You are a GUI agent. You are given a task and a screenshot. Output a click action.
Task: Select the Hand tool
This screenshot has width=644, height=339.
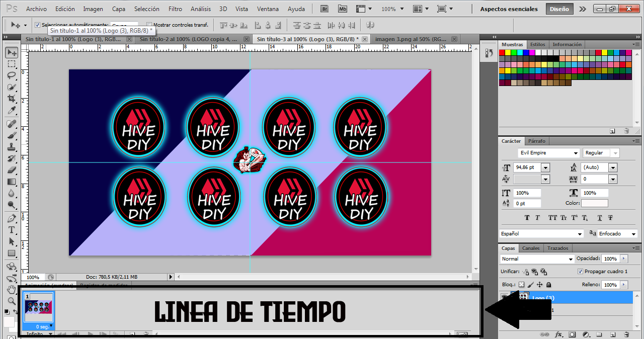coord(12,290)
